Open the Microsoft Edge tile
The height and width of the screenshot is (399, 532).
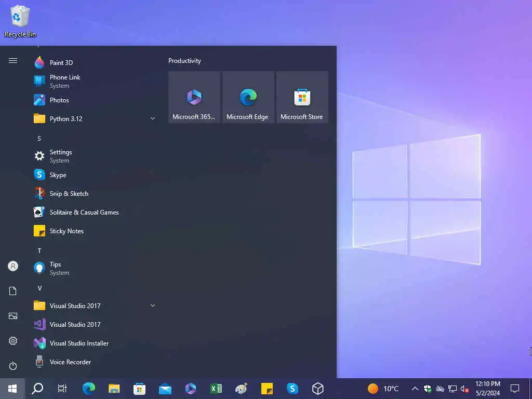coord(248,97)
